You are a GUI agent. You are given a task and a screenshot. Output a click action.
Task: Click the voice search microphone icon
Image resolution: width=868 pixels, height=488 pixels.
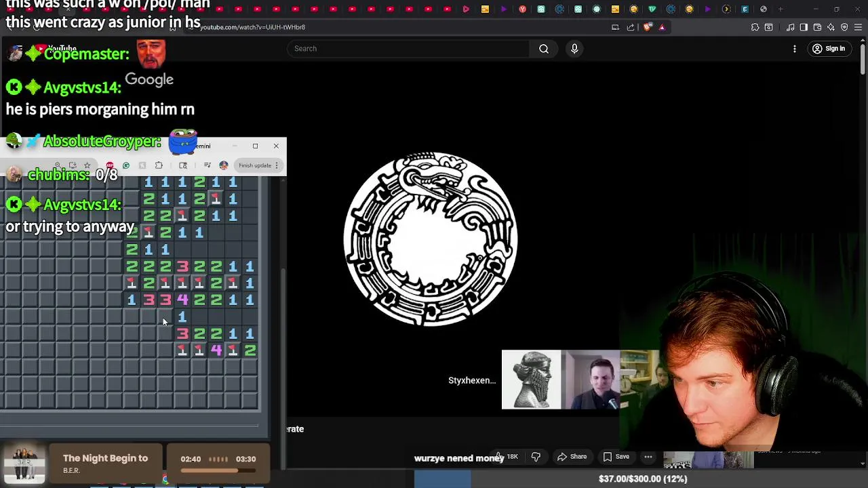click(x=574, y=49)
